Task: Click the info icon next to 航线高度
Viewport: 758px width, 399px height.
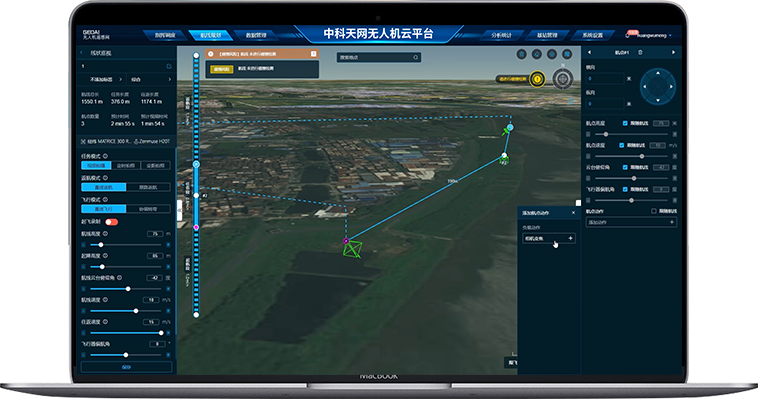Action: (105, 234)
